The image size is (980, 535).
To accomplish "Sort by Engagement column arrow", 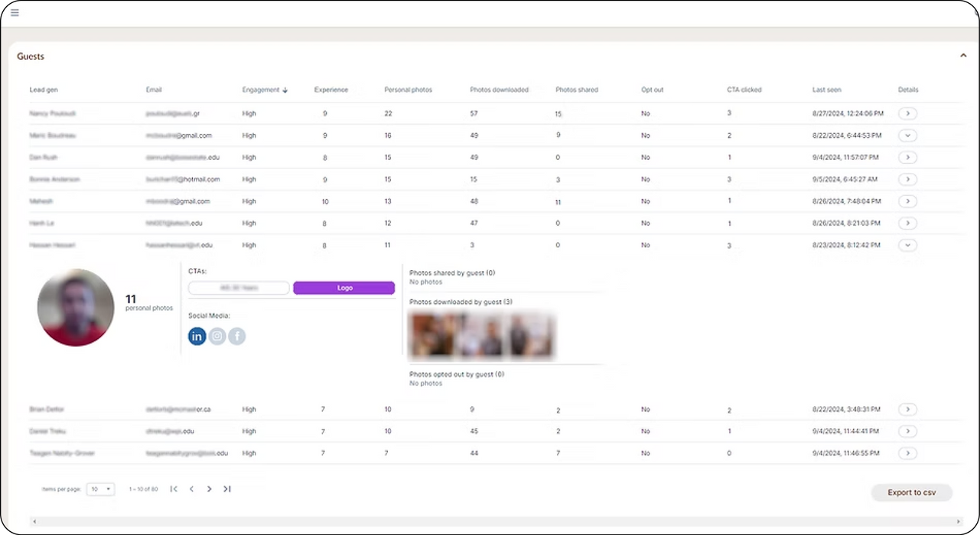I will [x=285, y=90].
